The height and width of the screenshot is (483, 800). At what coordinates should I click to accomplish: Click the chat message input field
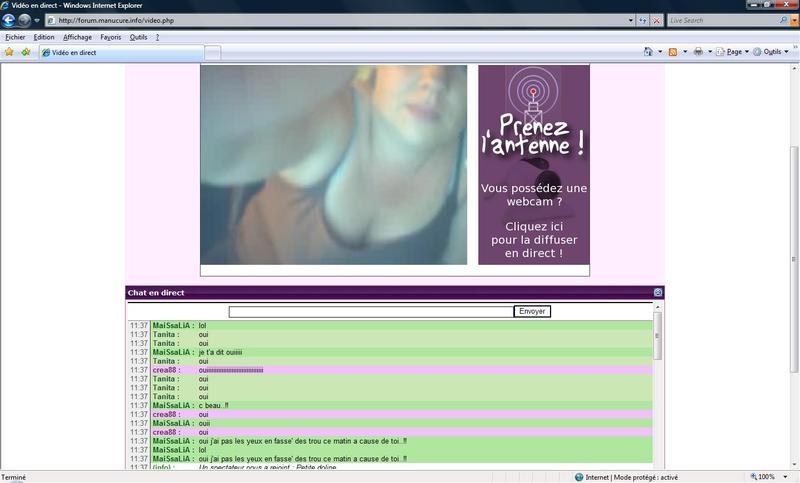370,312
